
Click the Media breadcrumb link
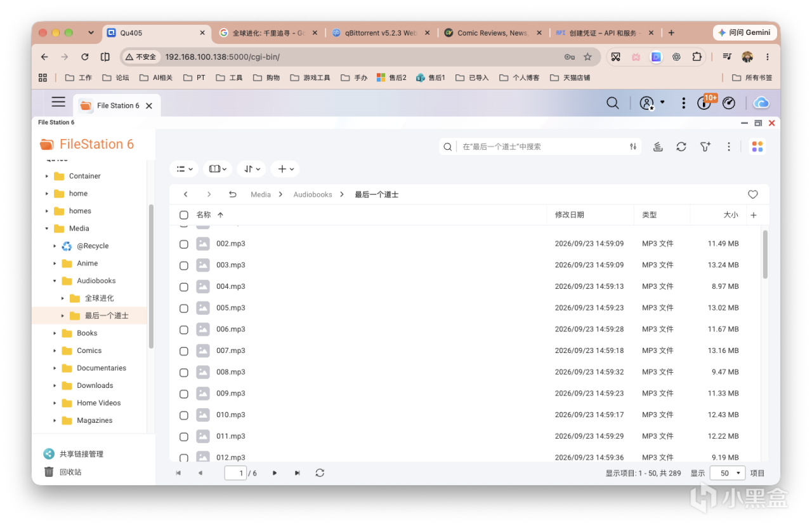point(261,195)
